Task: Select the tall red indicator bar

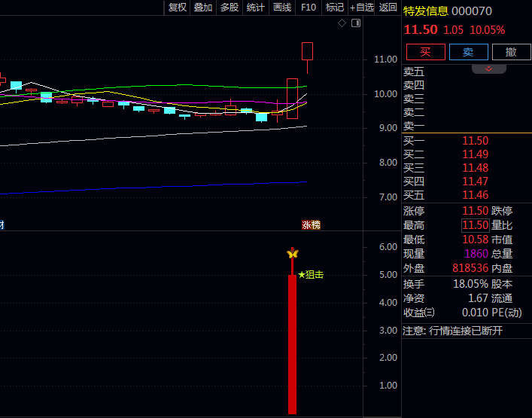Action: click(x=292, y=344)
